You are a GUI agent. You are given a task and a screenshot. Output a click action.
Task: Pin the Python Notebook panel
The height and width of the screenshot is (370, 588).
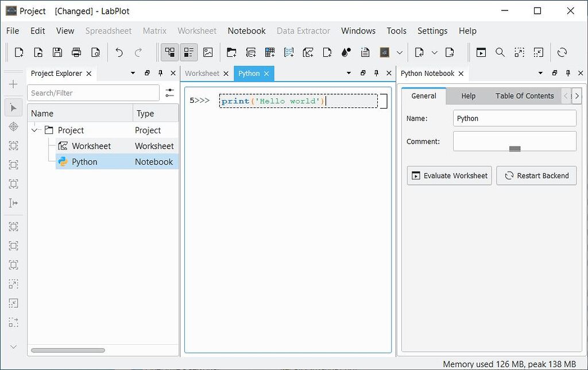pos(567,73)
